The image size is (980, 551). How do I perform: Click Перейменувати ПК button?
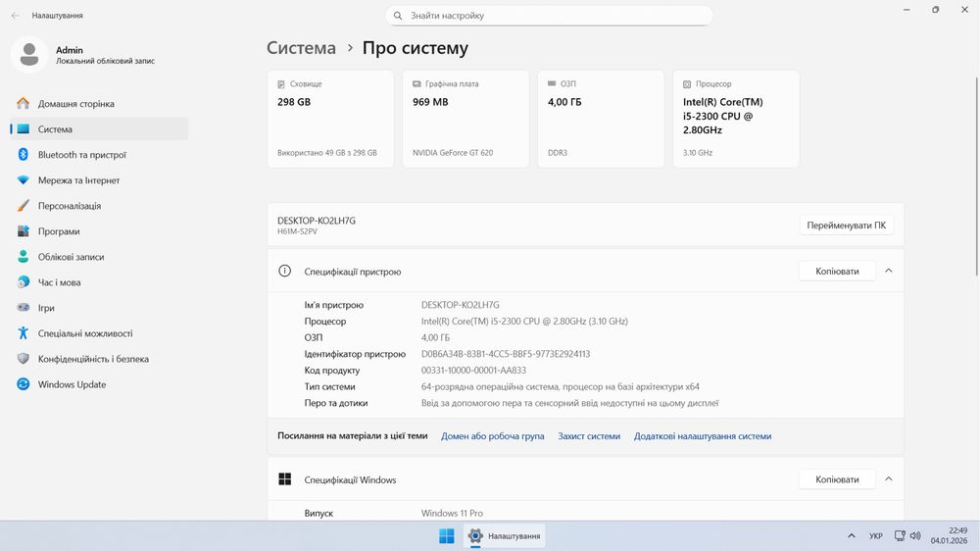coord(847,225)
